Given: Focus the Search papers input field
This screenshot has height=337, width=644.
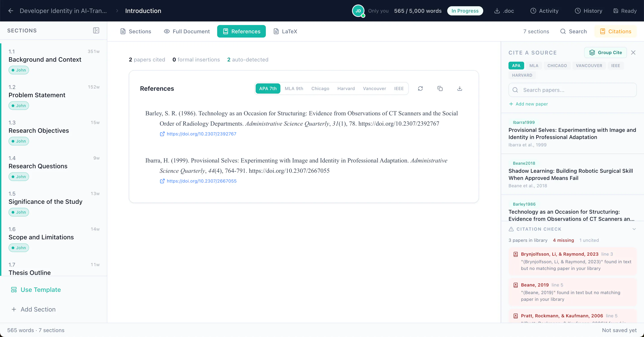Looking at the screenshot, I should pos(572,90).
